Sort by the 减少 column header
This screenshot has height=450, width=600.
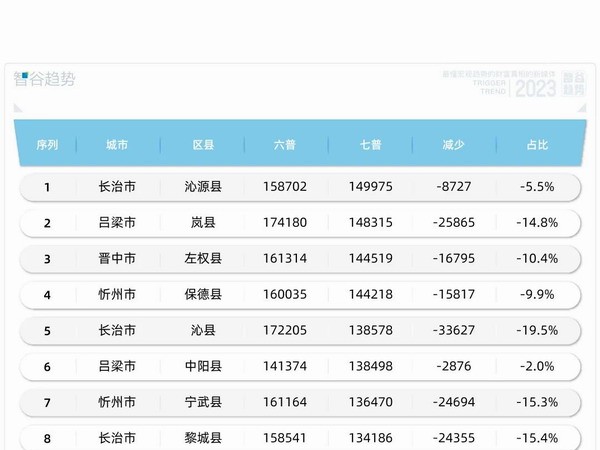(453, 145)
